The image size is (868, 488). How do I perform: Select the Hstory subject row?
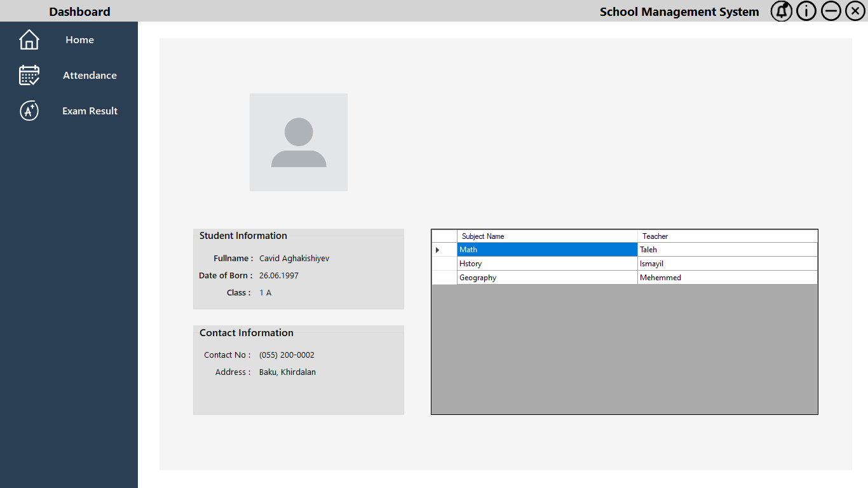pyautogui.click(x=546, y=263)
